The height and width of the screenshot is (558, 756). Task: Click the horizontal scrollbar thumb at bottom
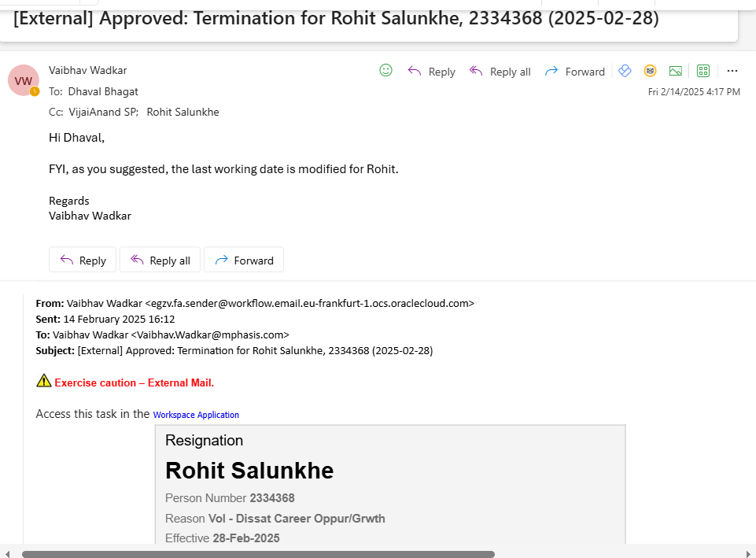pos(258,554)
